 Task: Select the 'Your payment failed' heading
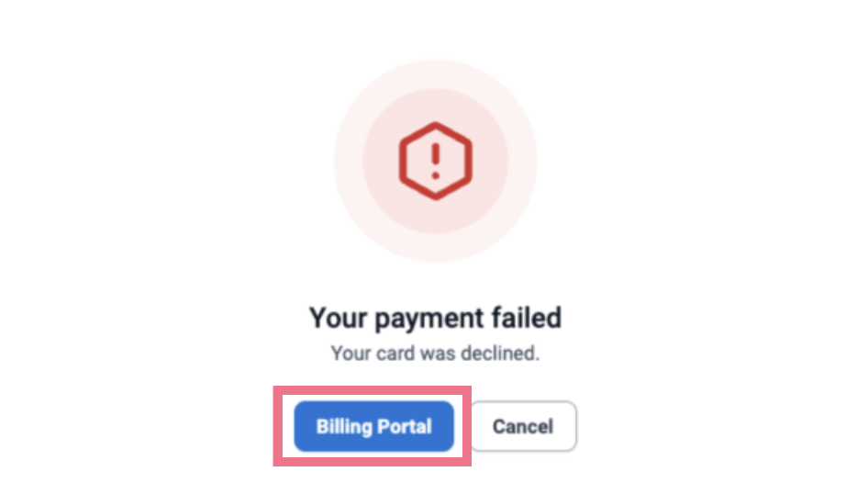[x=435, y=319]
